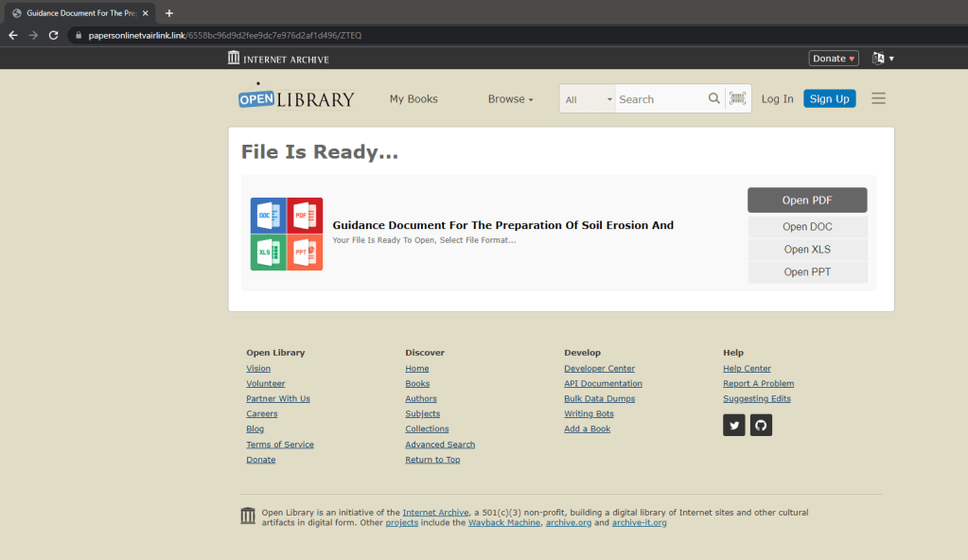The width and height of the screenshot is (968, 560).
Task: Click the barcode scanner icon
Action: coord(737,98)
